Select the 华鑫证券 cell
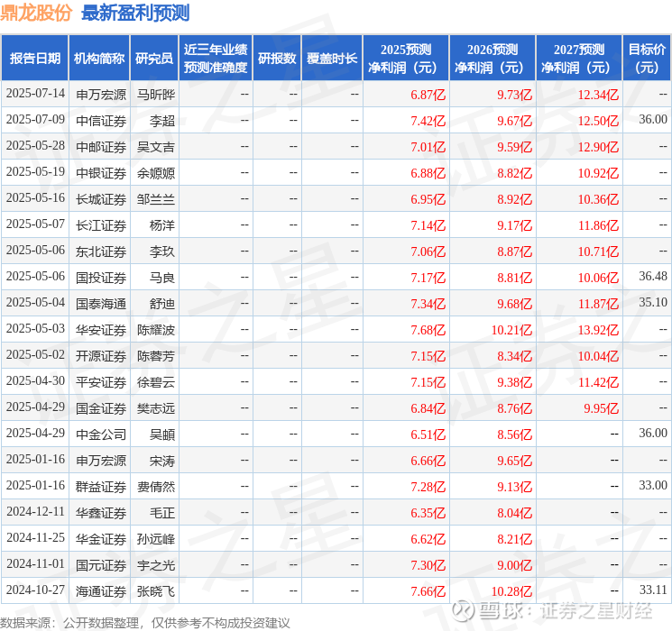This screenshot has width=672, height=631. (x=101, y=513)
